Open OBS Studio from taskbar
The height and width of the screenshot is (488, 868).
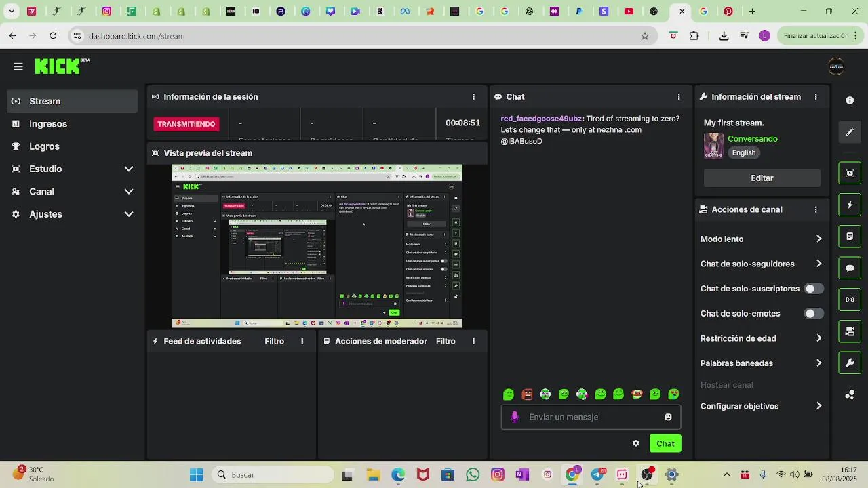647,475
